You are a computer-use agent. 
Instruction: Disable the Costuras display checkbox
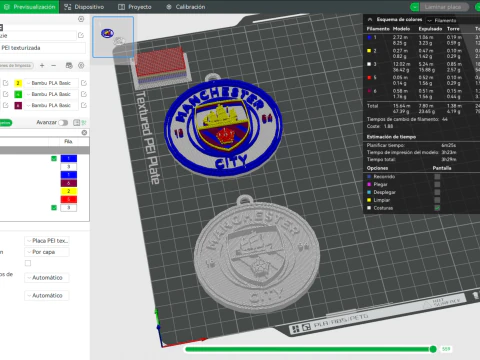[437, 208]
